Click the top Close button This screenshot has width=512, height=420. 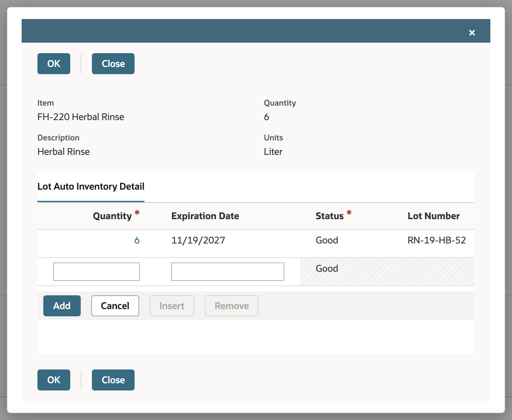pos(113,64)
